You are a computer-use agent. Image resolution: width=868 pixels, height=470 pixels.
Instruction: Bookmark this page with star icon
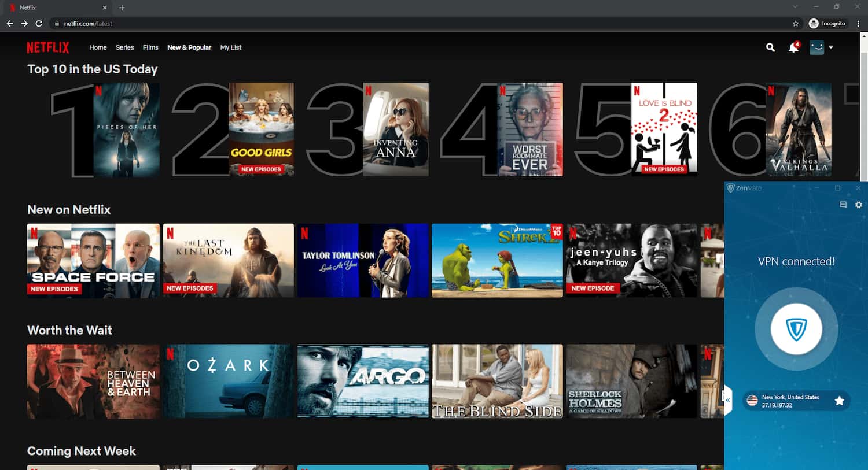pos(796,24)
